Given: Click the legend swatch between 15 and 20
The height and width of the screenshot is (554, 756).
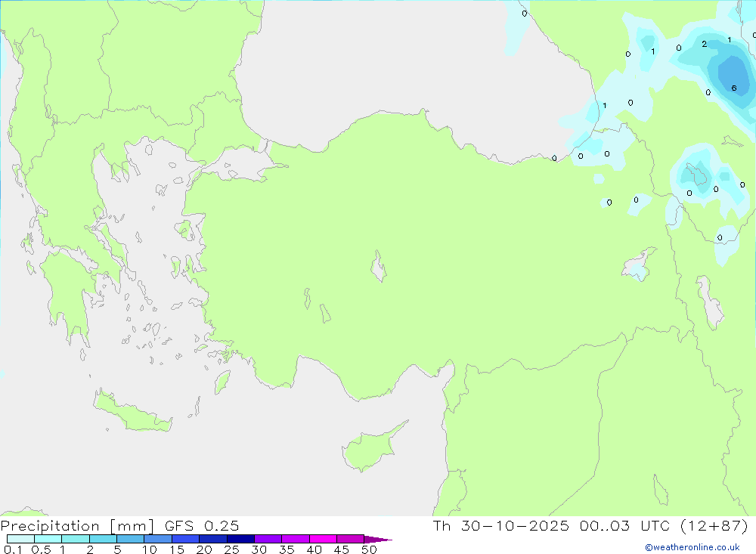Looking at the screenshot, I should point(186,539).
